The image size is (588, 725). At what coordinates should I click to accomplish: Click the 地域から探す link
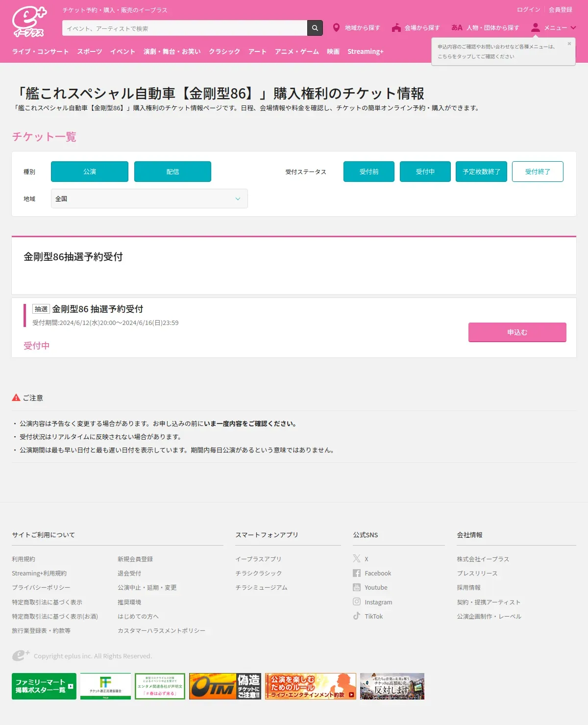(x=363, y=28)
